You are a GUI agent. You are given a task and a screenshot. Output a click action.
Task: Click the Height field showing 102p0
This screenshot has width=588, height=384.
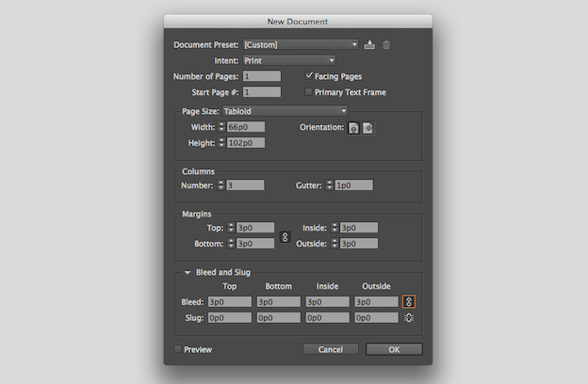pos(246,143)
